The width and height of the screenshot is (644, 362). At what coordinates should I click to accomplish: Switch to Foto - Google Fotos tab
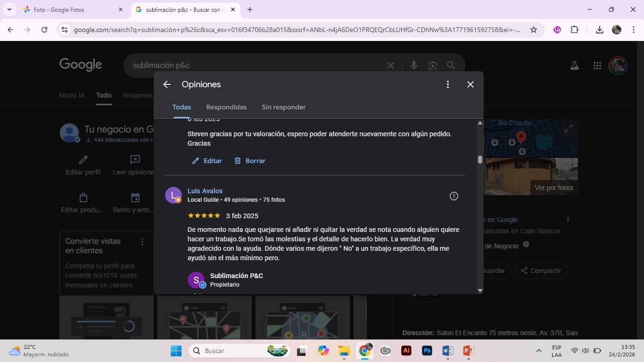[x=73, y=9]
